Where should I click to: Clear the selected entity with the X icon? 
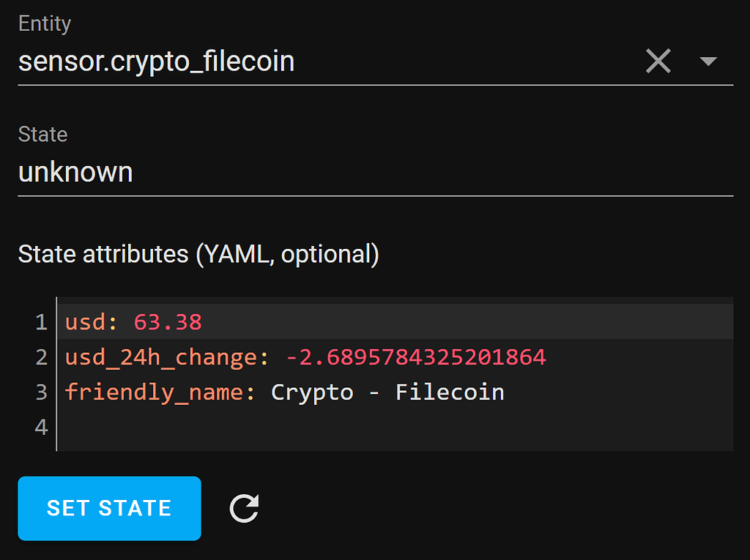658,61
